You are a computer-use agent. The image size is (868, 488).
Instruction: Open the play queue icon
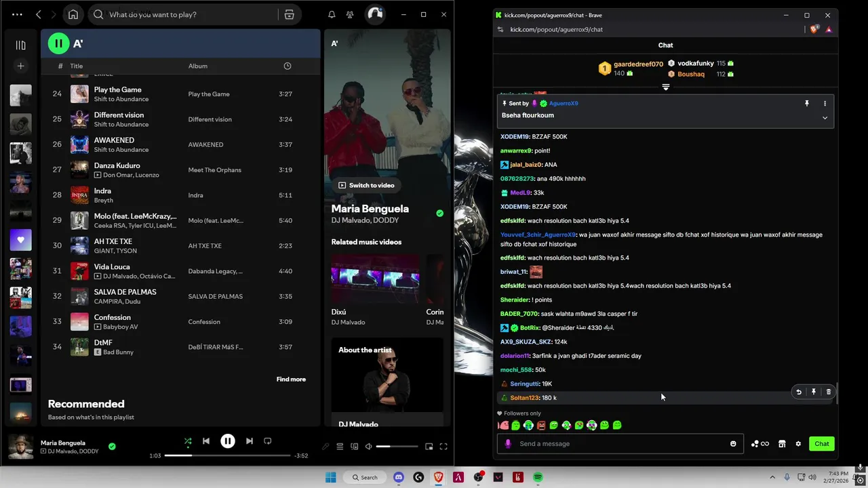click(x=340, y=447)
